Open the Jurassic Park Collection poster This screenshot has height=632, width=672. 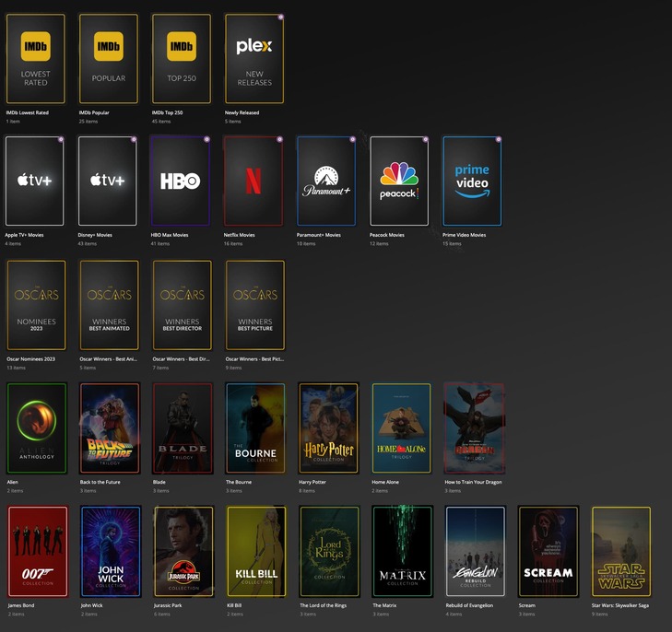pos(183,552)
